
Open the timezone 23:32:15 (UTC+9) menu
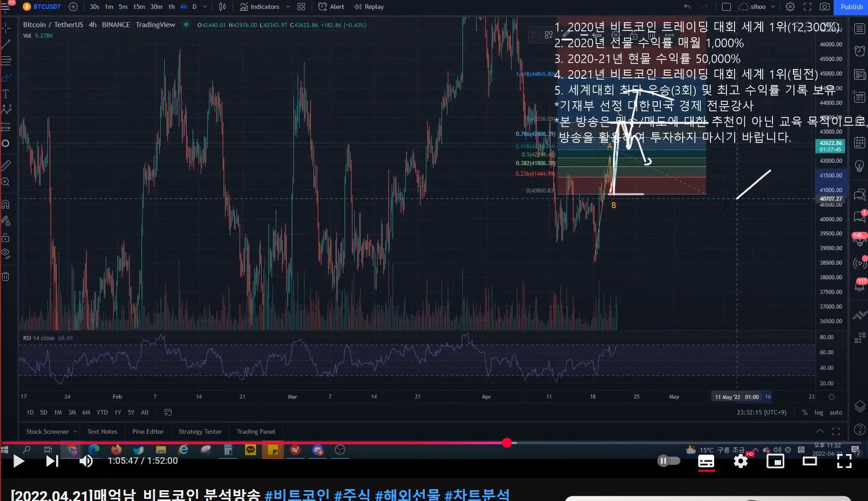coord(761,412)
